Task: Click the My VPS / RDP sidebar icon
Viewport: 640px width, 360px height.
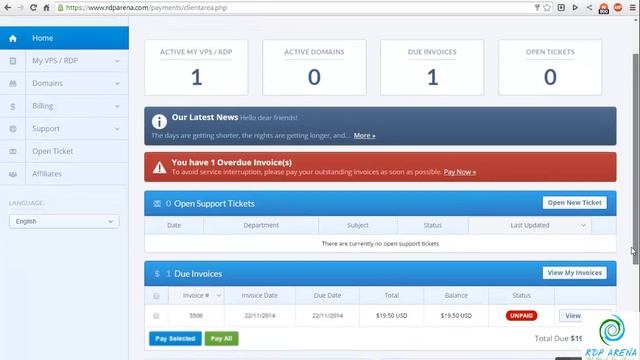Action: point(13,61)
